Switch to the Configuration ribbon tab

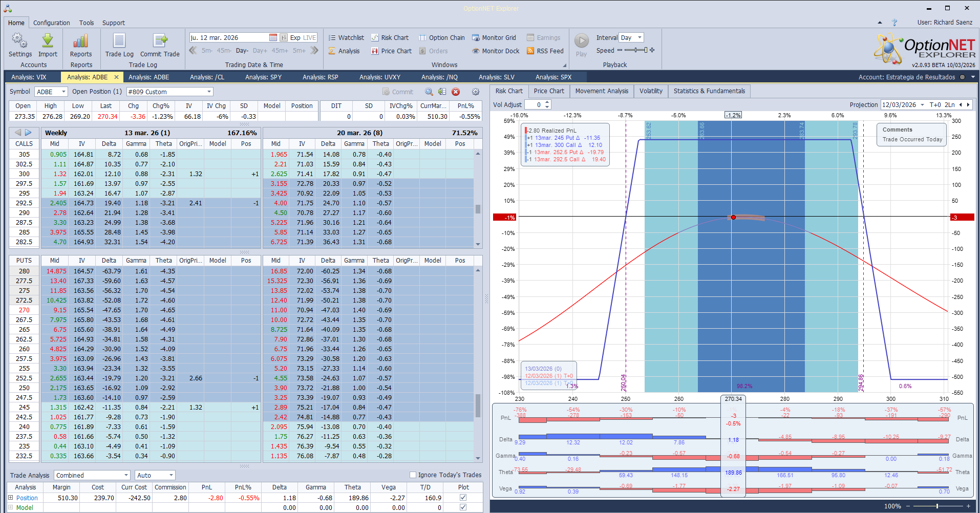[x=51, y=23]
